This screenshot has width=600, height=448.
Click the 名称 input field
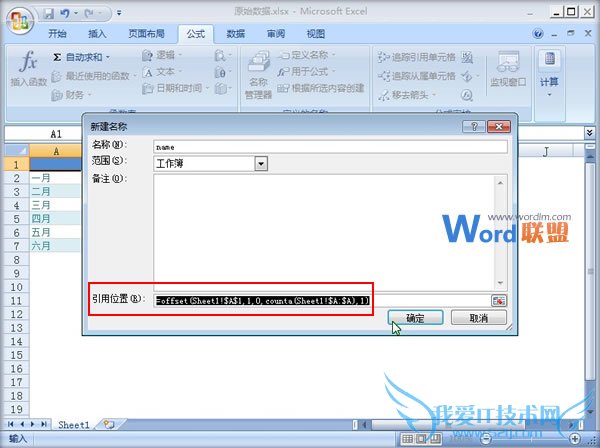click(330, 147)
